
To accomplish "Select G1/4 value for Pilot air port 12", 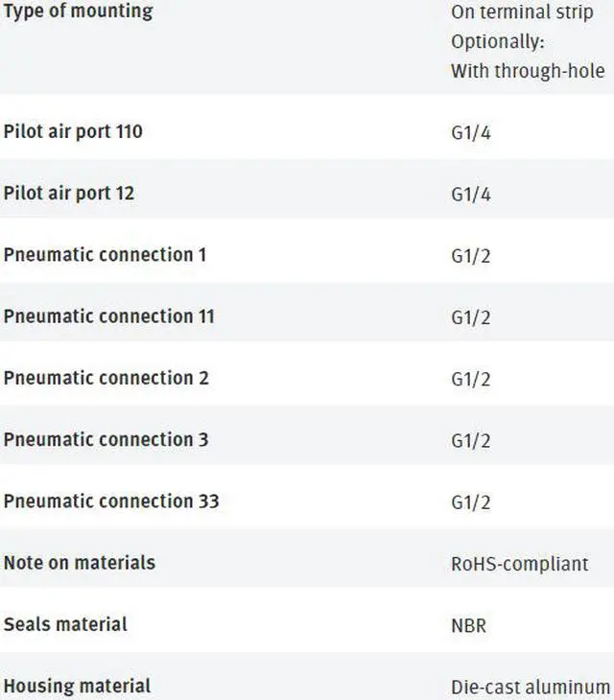I will [471, 195].
